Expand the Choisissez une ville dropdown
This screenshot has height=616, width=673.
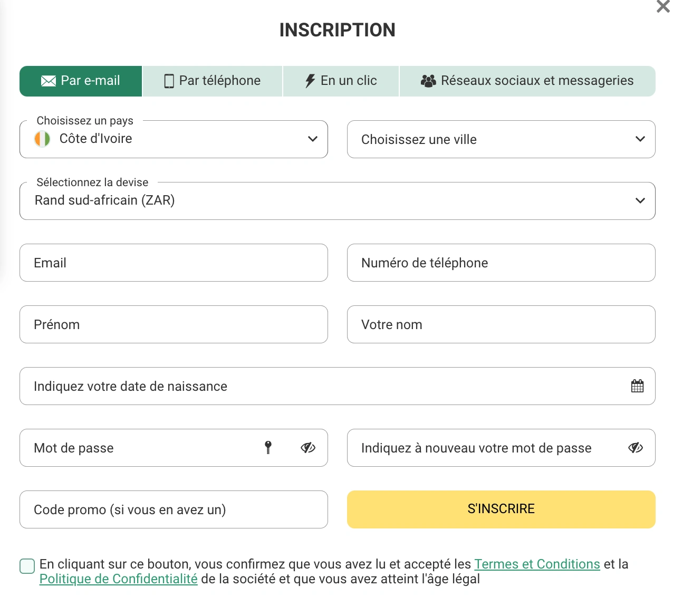501,139
